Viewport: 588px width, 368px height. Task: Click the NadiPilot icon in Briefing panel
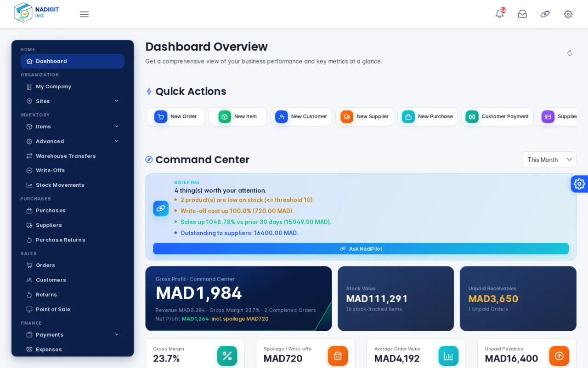[161, 208]
